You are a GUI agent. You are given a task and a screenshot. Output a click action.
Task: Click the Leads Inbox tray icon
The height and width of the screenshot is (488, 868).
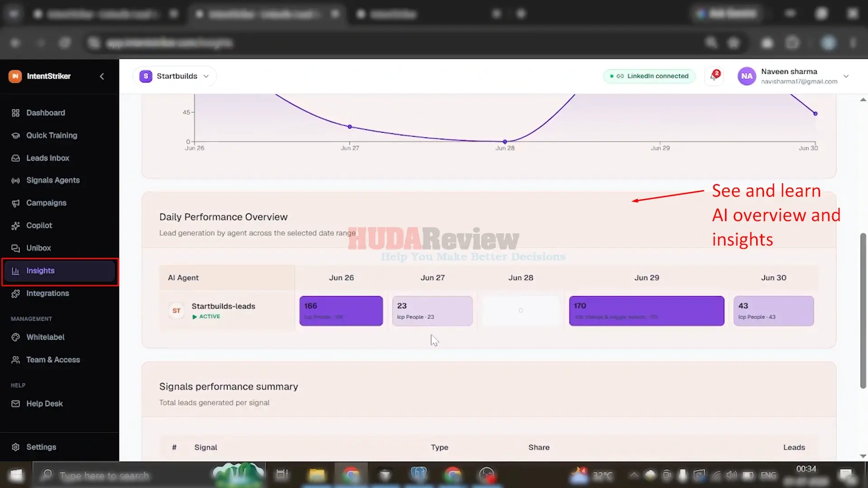[x=15, y=158]
